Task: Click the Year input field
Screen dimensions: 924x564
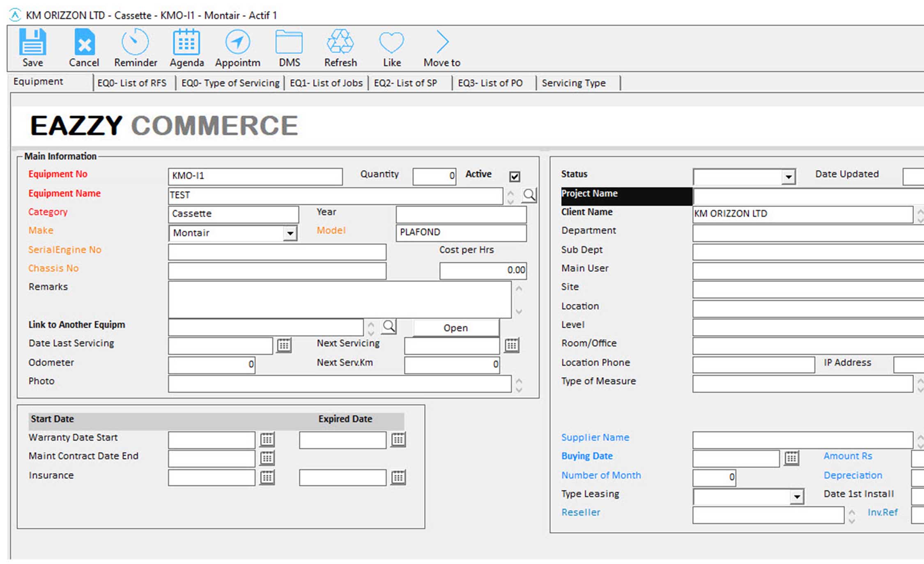Action: tap(461, 214)
